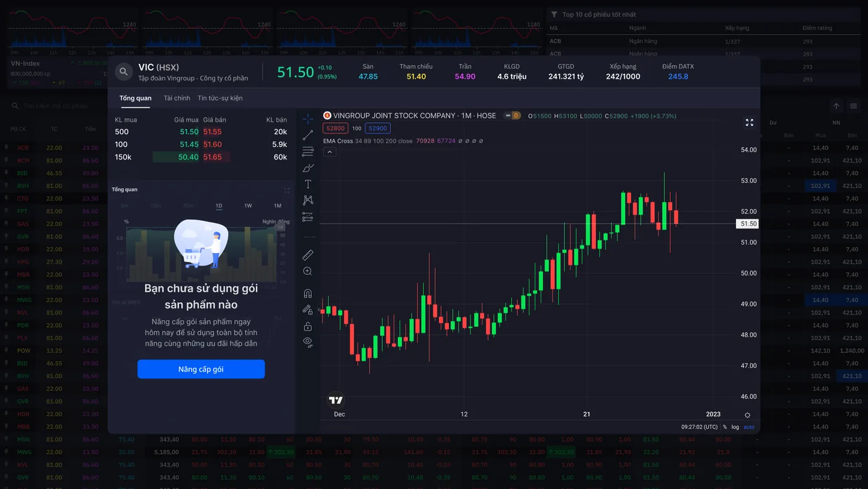Click the POW row in background stock table
The height and width of the screenshot is (489, 868).
click(x=434, y=351)
